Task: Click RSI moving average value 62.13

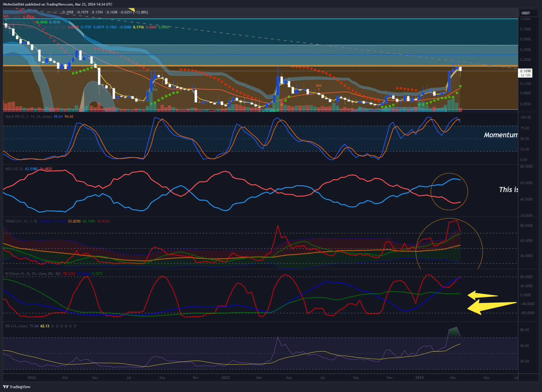Action: pyautogui.click(x=45, y=326)
